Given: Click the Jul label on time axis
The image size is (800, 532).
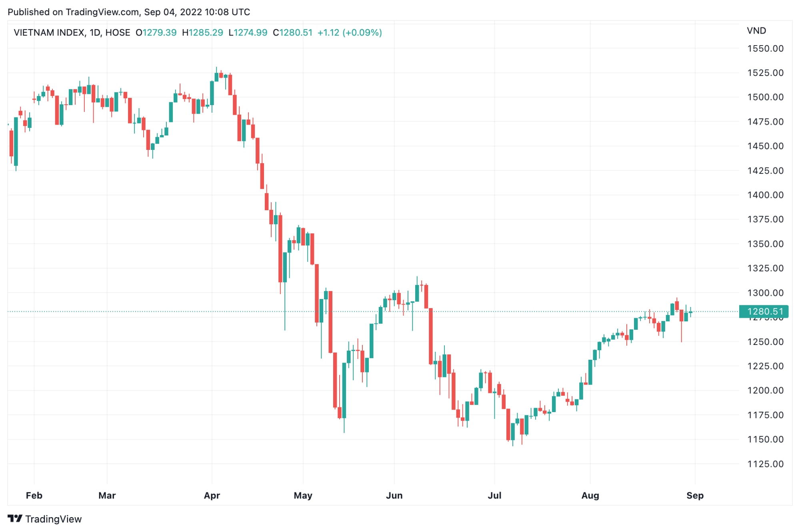Looking at the screenshot, I should coord(494,495).
